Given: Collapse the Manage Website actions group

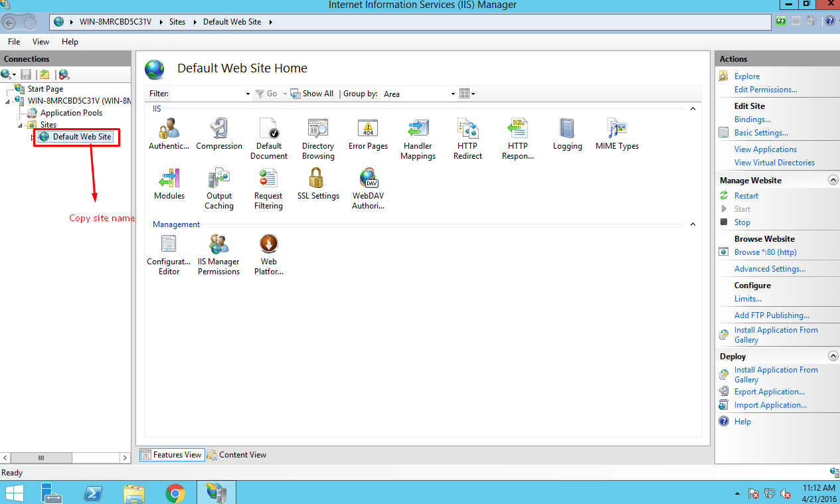Looking at the screenshot, I should pyautogui.click(x=833, y=180).
